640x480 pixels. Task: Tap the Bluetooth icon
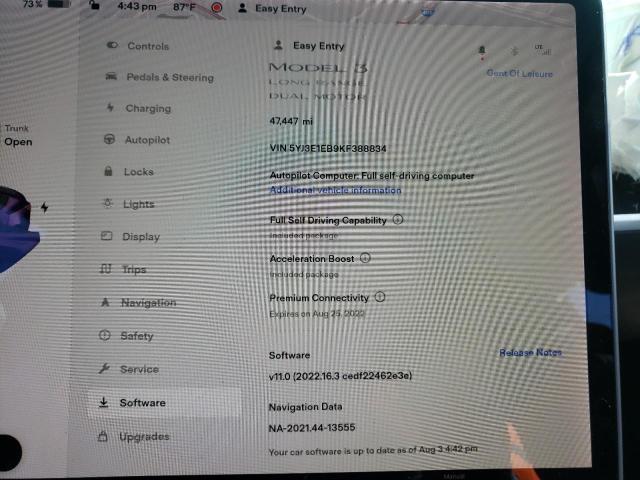click(514, 51)
